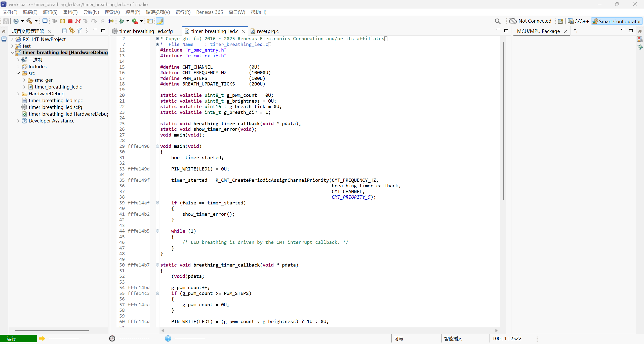Screen dimensions: 644x344
Task: Click the Step Over icon
Action: (x=94, y=21)
